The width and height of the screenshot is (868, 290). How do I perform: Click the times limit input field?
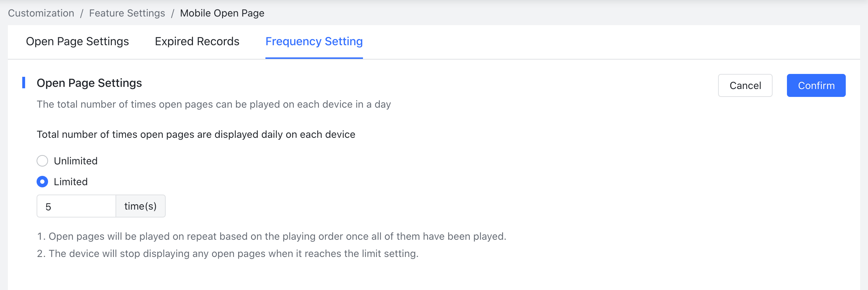pos(76,206)
